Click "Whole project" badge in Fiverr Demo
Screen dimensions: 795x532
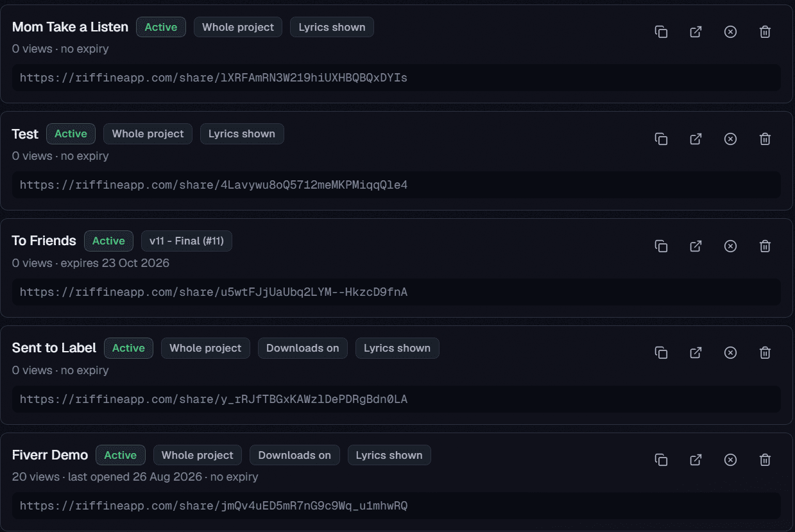coord(198,455)
